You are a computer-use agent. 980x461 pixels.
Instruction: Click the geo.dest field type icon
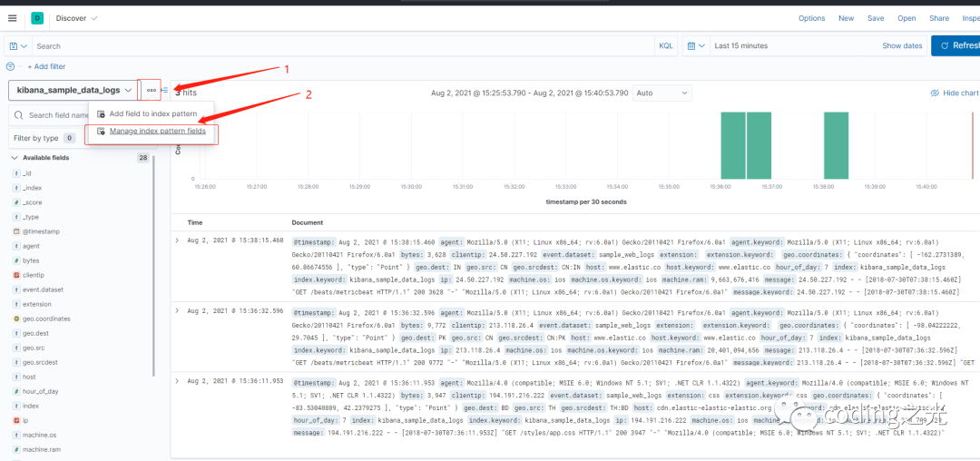(x=16, y=334)
